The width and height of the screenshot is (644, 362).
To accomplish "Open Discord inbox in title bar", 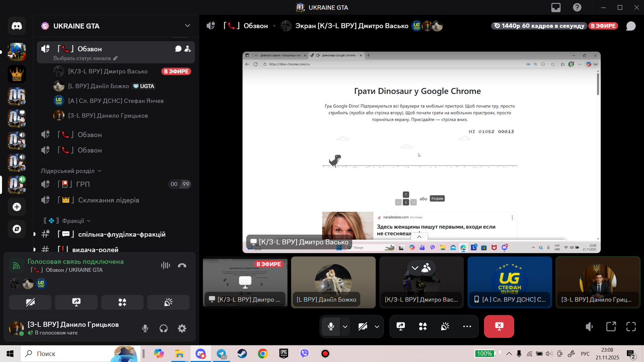I will click(x=556, y=8).
